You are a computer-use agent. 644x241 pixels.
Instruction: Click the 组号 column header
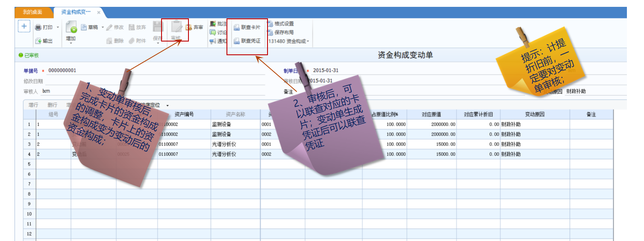tap(53, 114)
